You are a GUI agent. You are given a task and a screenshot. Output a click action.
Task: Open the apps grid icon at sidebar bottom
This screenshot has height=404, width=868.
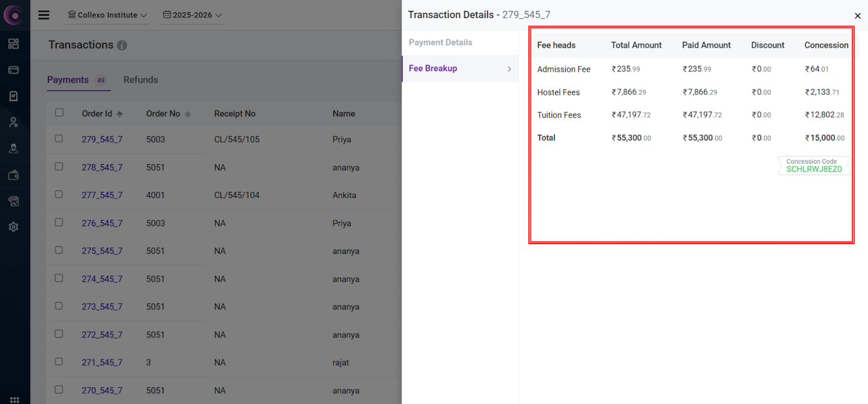pos(15,400)
